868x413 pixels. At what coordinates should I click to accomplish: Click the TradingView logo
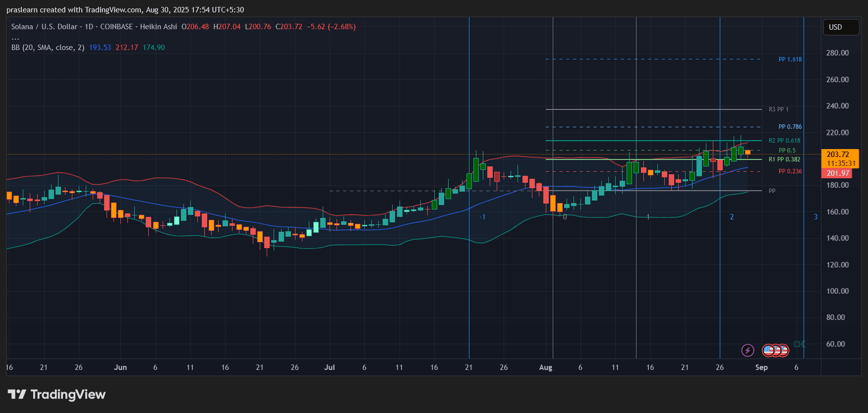(57, 394)
